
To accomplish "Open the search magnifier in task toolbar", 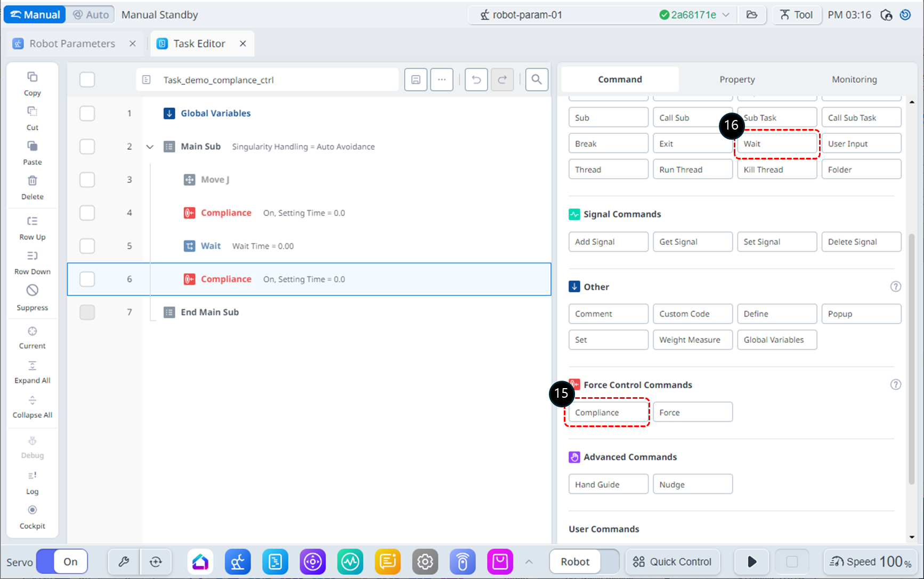I will (536, 80).
